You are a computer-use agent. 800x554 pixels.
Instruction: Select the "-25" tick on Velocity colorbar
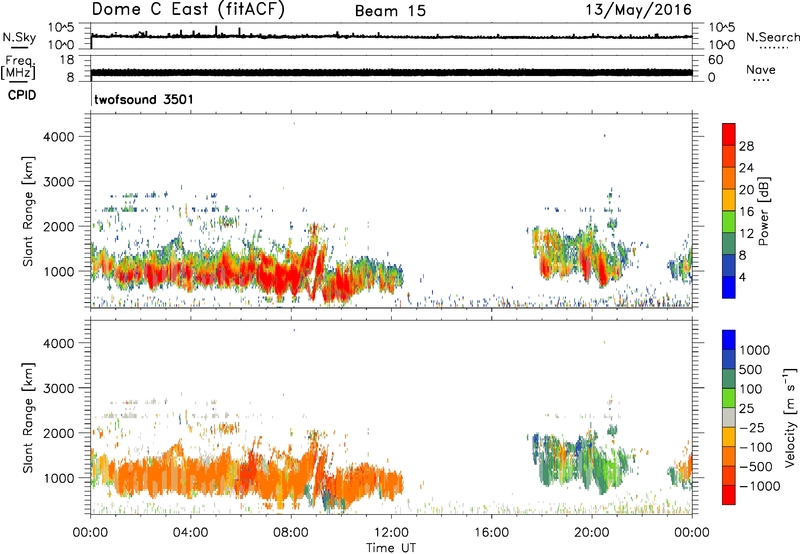752,427
